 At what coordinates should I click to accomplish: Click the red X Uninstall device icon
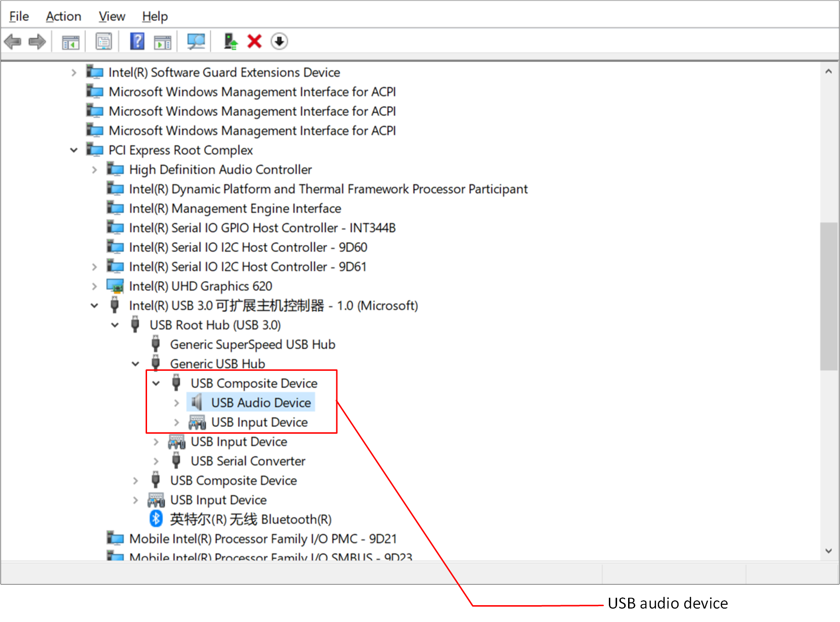coord(254,41)
